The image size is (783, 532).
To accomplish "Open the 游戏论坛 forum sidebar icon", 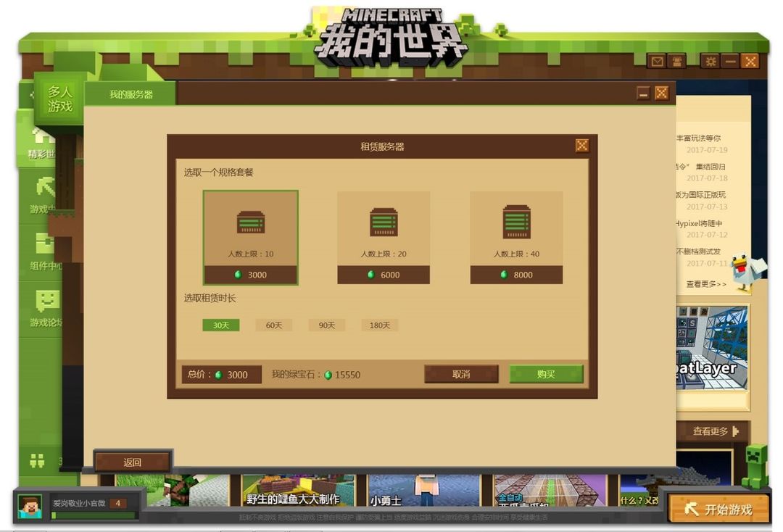I will (45, 309).
